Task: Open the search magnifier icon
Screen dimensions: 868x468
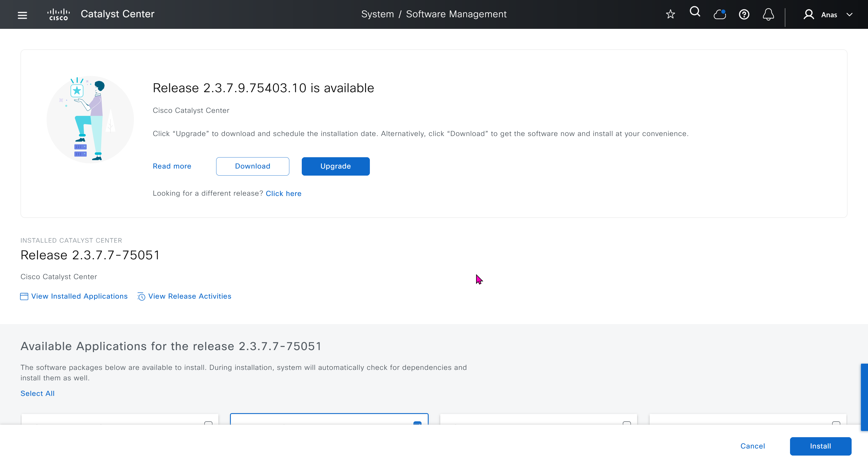Action: (695, 12)
